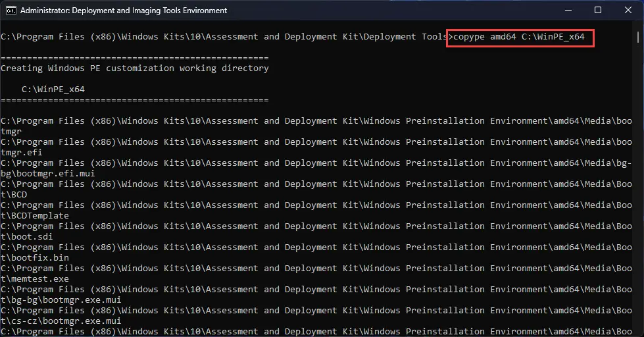Click the 't\BCDTemplate' output line
This screenshot has width=644, height=337.
[35, 216]
